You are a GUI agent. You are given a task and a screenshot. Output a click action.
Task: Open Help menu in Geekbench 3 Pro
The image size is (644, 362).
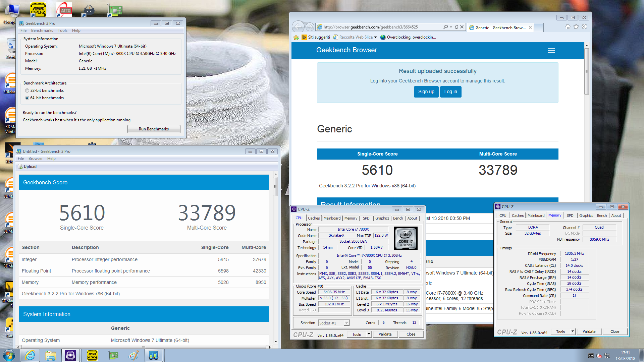click(76, 31)
